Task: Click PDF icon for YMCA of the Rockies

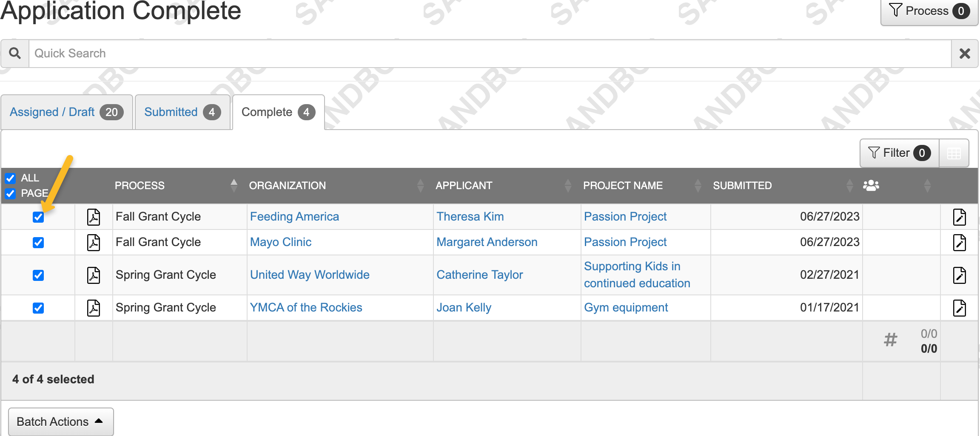Action: coord(94,308)
